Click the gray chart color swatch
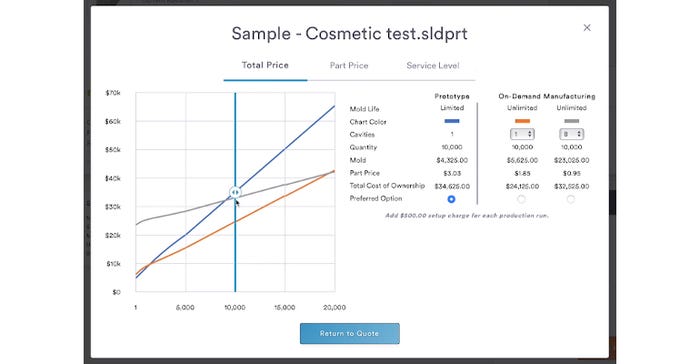 pyautogui.click(x=571, y=121)
